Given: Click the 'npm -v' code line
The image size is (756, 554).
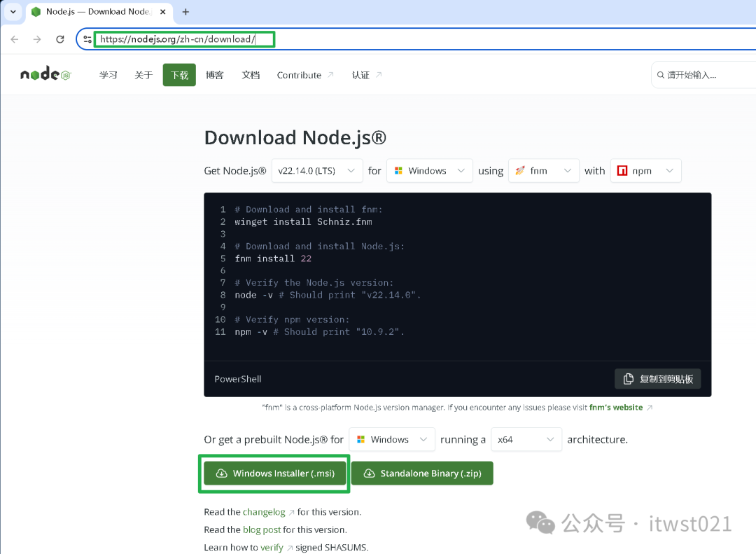Looking at the screenshot, I should (x=319, y=331).
